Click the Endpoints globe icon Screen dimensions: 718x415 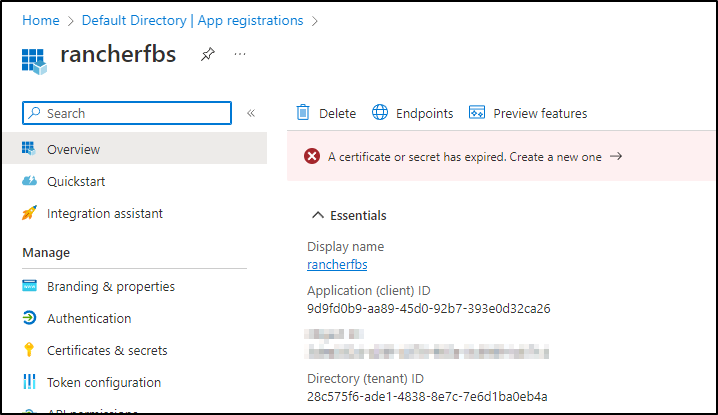pos(380,112)
